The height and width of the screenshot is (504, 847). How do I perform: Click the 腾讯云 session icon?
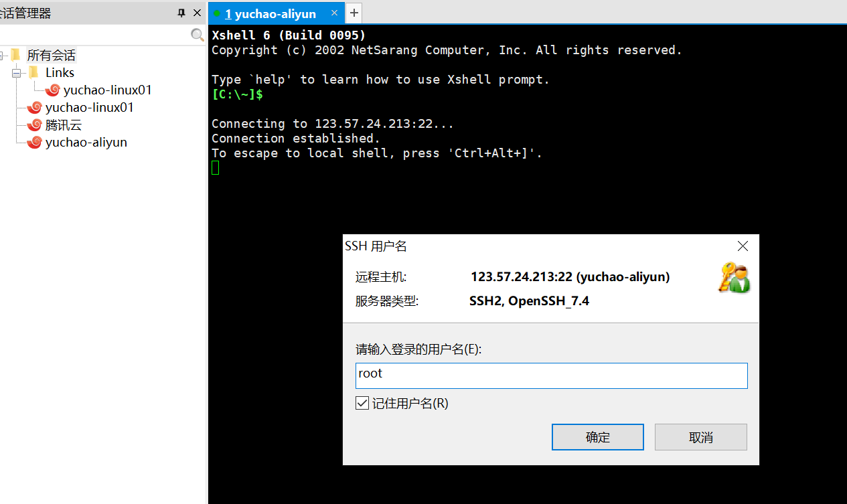click(x=34, y=124)
